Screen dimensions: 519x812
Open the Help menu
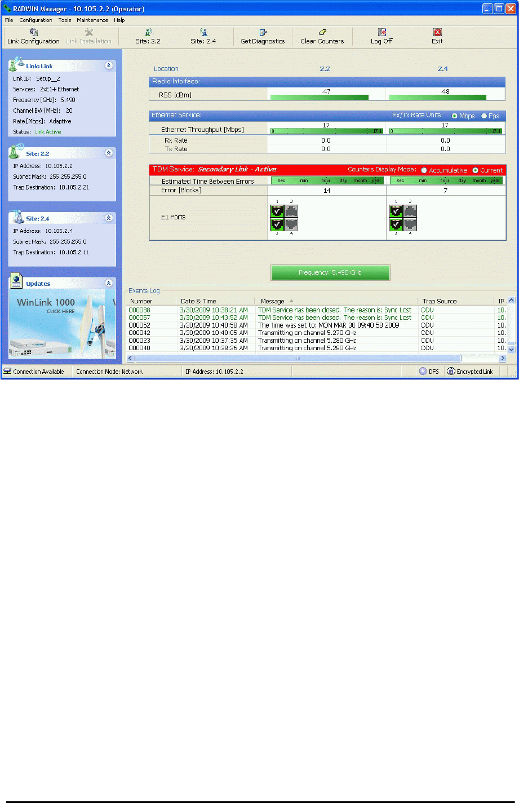(x=119, y=20)
